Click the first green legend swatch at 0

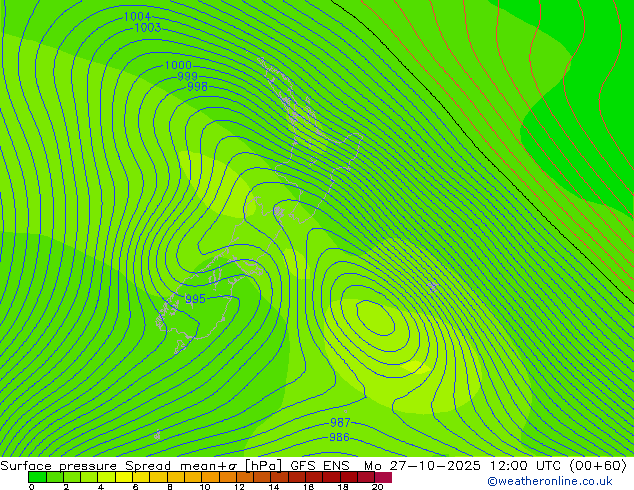click(37, 477)
